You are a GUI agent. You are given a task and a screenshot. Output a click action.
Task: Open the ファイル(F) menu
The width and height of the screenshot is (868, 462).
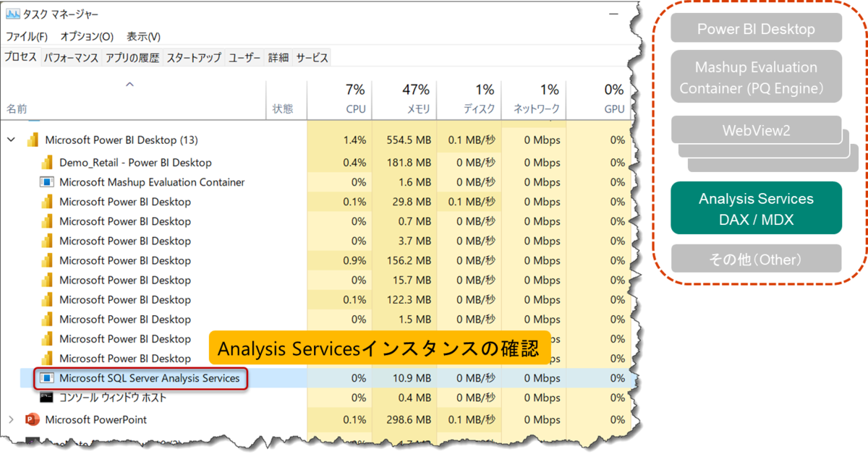[27, 37]
